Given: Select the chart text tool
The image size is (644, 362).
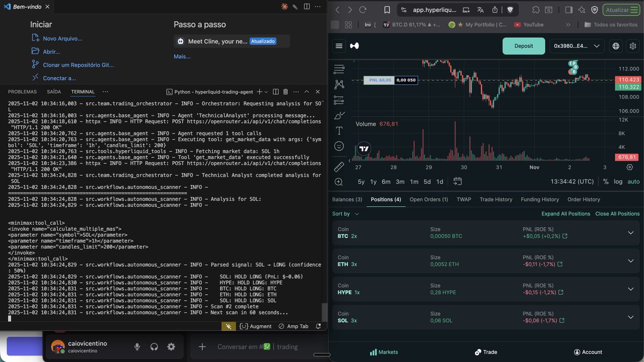Looking at the screenshot, I should pyautogui.click(x=339, y=131).
